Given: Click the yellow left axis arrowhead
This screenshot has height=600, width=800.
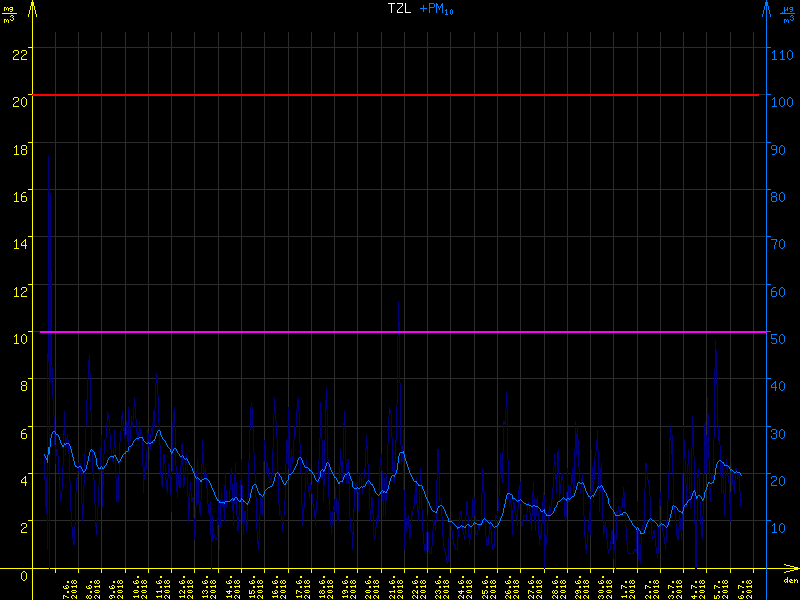Looking at the screenshot, I should (33, 9).
